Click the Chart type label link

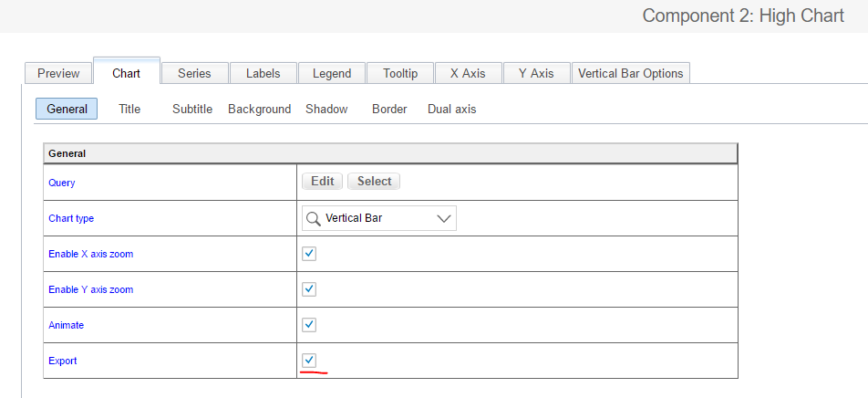point(71,218)
